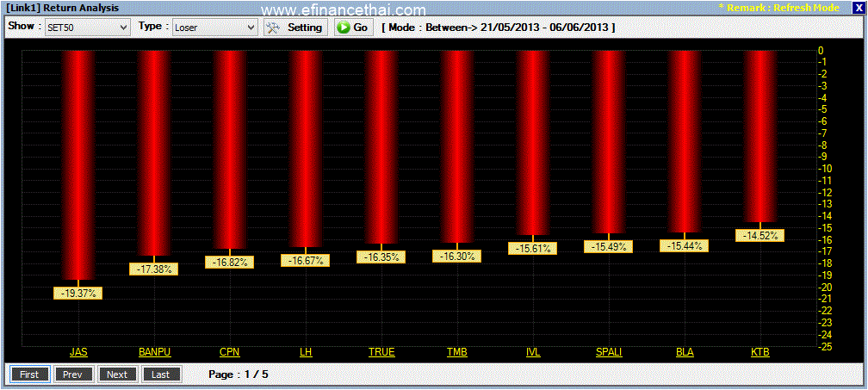Click the Remark : Refresh Mode text
The width and height of the screenshot is (868, 390).
[x=778, y=8]
